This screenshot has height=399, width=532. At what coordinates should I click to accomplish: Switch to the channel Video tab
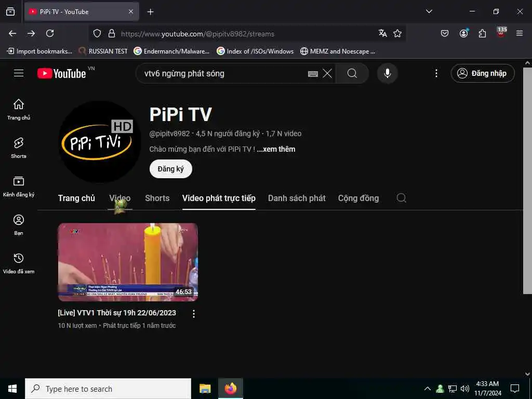[x=120, y=198]
